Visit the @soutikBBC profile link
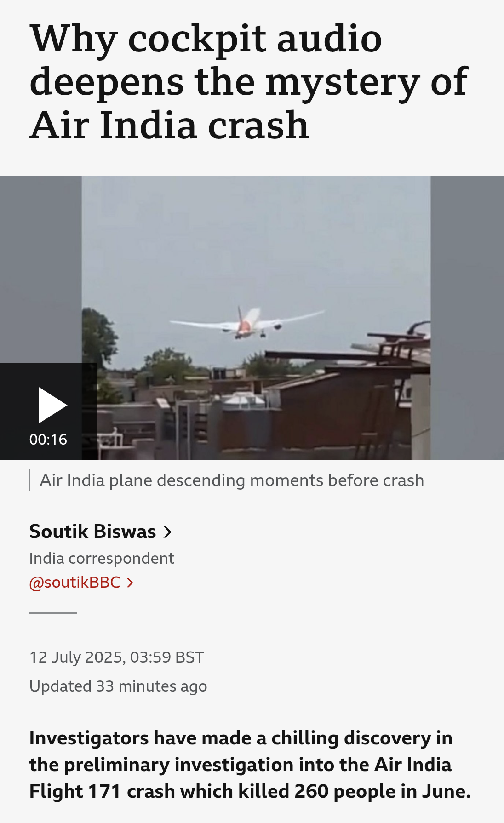Viewport: 504px width, 823px height. coord(74,583)
